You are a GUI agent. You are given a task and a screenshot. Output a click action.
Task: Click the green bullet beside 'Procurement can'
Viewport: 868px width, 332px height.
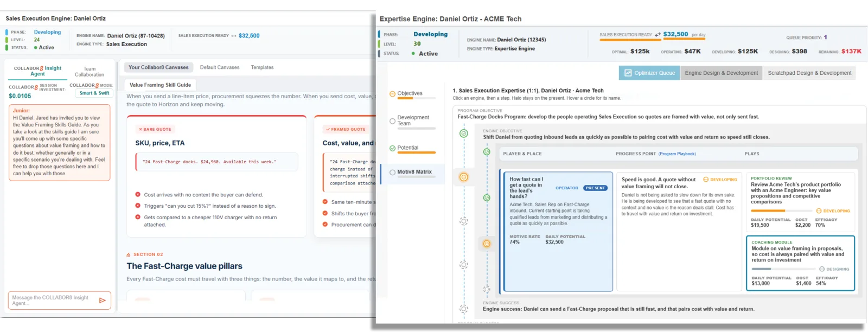[x=325, y=224]
